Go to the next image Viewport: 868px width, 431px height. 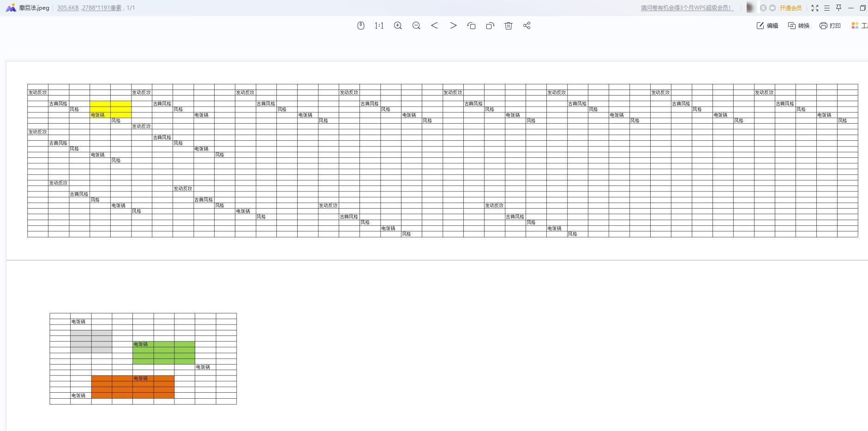click(x=453, y=26)
